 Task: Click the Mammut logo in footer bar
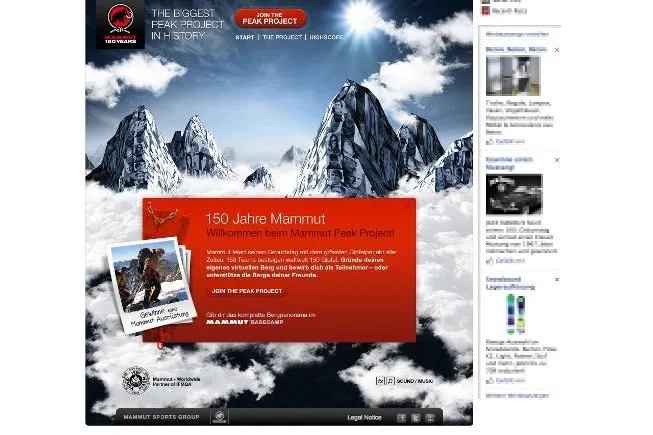pos(219,417)
